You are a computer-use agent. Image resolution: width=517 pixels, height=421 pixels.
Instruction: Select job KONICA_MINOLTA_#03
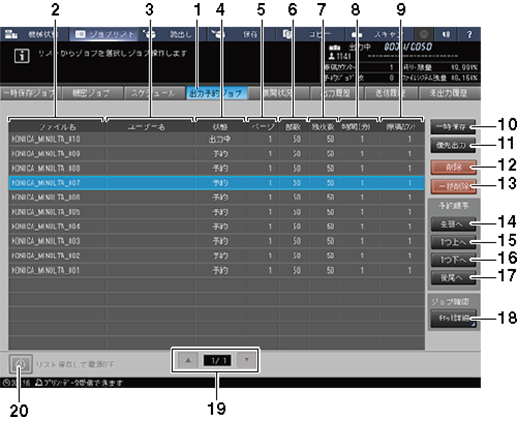point(217,241)
